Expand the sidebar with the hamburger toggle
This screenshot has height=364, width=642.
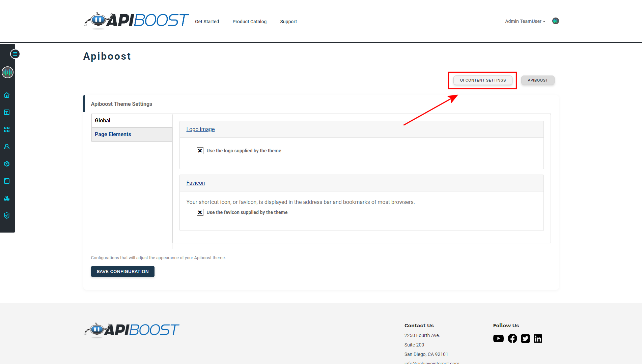point(15,54)
